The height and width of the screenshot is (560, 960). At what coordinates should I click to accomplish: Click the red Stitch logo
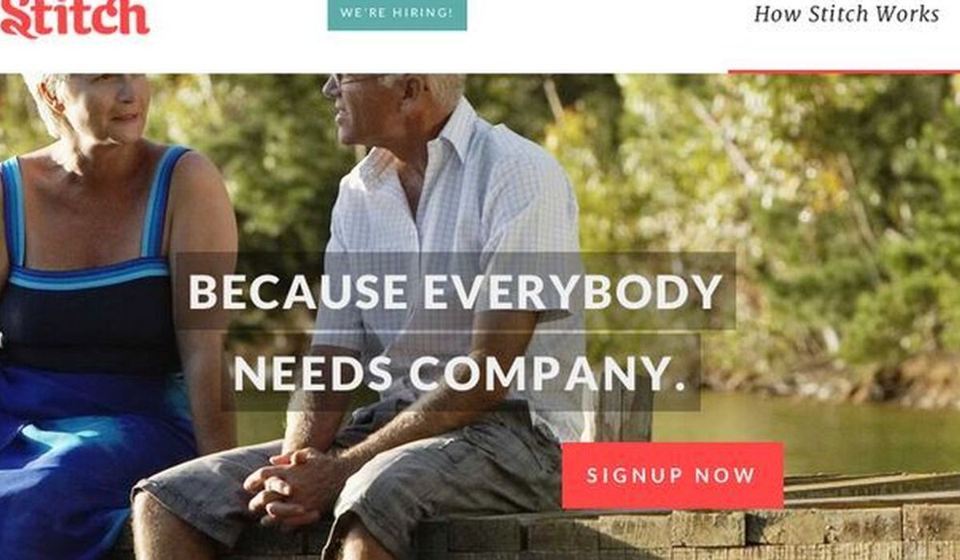click(x=74, y=18)
